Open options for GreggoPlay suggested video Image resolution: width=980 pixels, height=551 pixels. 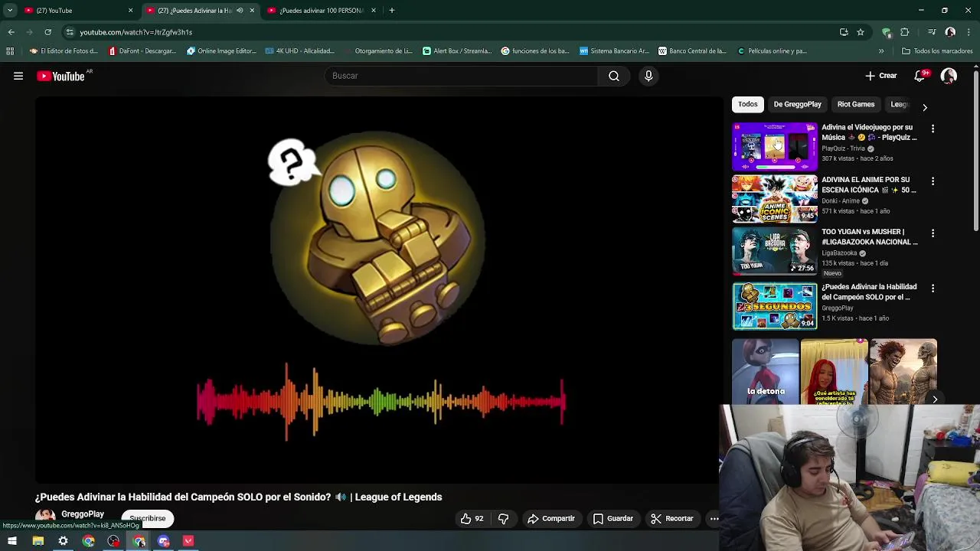933,289
